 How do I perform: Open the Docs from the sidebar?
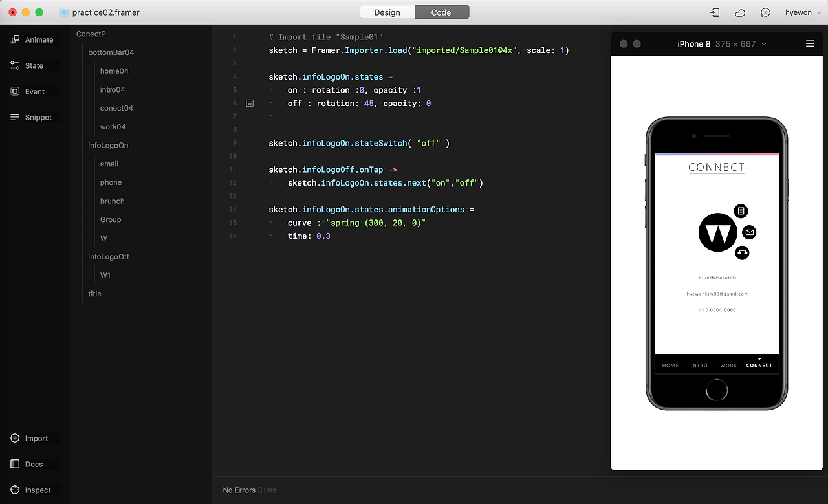27,464
